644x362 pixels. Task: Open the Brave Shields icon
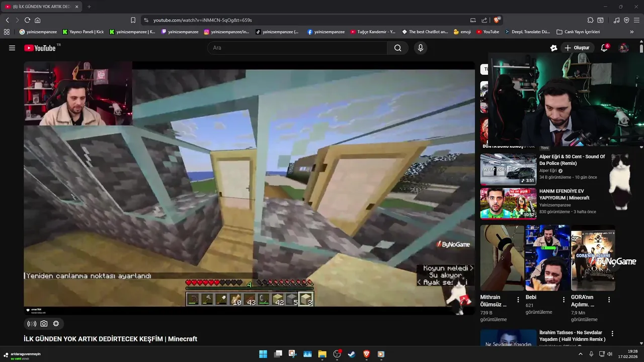coord(497,20)
